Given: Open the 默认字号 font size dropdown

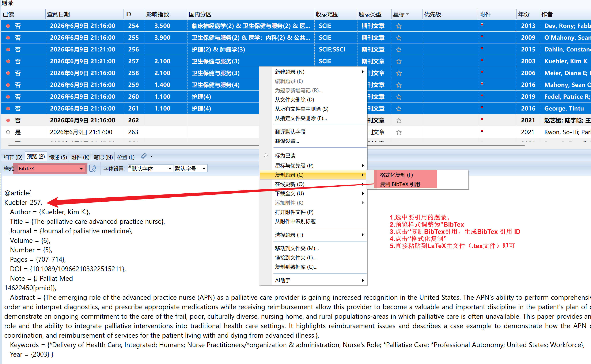Looking at the screenshot, I should [x=204, y=169].
